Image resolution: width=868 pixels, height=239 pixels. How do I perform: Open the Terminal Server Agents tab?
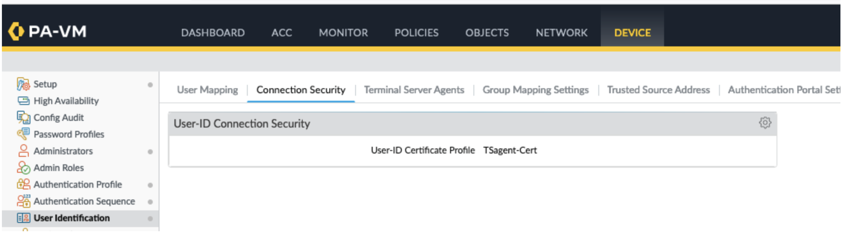click(x=414, y=90)
